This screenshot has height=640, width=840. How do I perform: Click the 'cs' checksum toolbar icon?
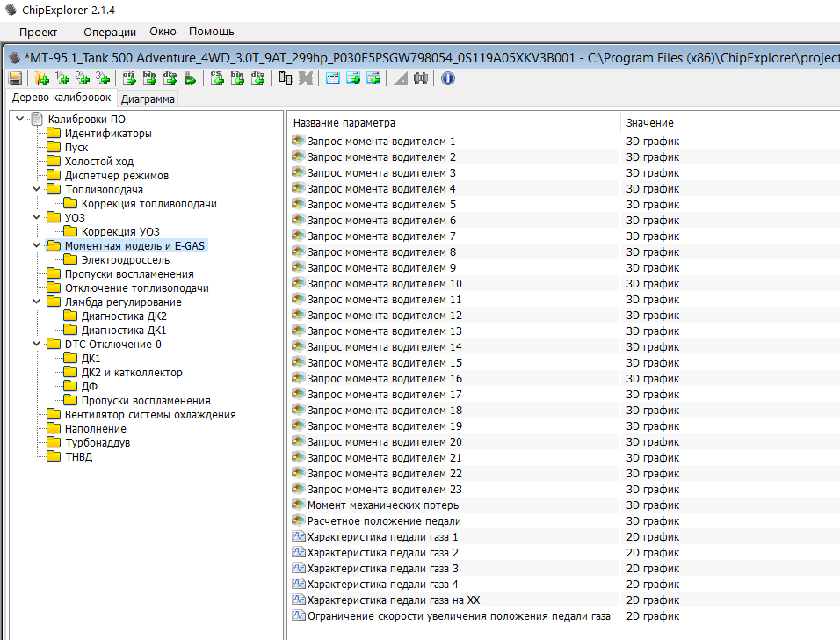coord(217,78)
